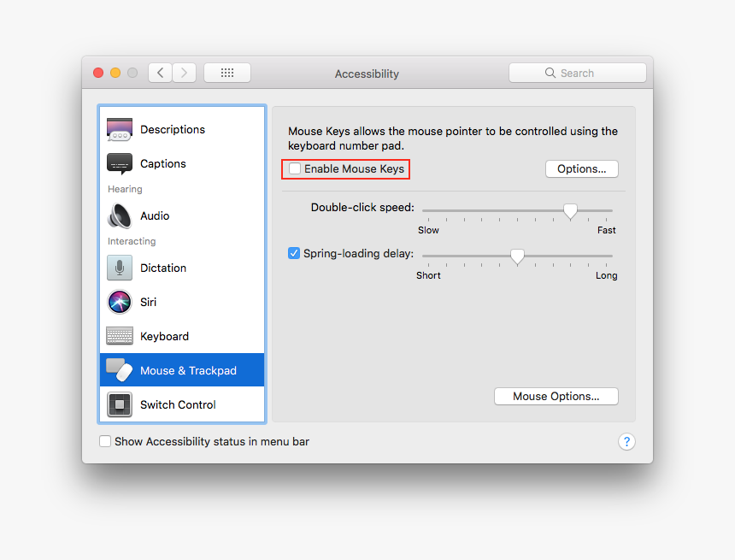Screen dimensions: 735x560
Task: Go forward with the right arrow button
Action: coord(185,73)
